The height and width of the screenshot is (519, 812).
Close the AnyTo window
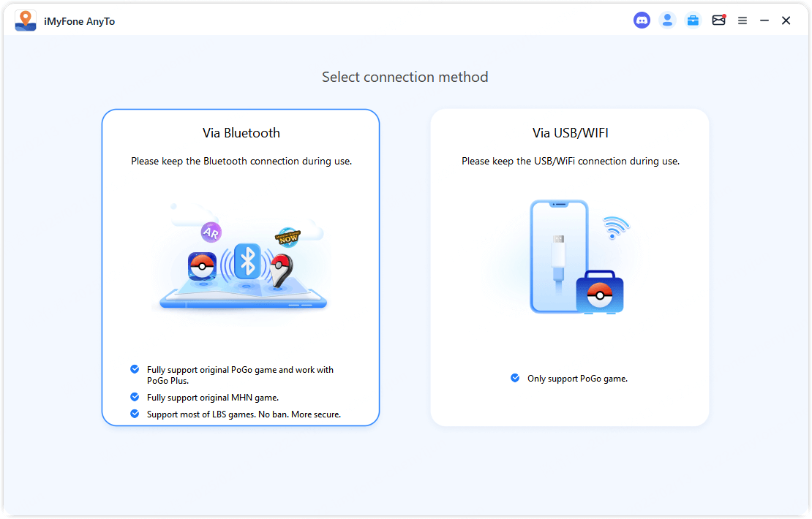(x=786, y=20)
